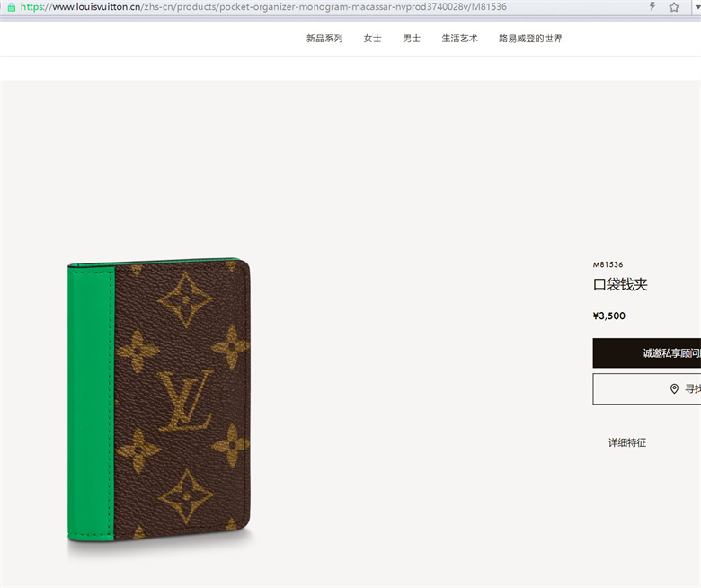The image size is (701, 588).
Task: Open the 路易威登的世界 menu
Action: coord(530,39)
